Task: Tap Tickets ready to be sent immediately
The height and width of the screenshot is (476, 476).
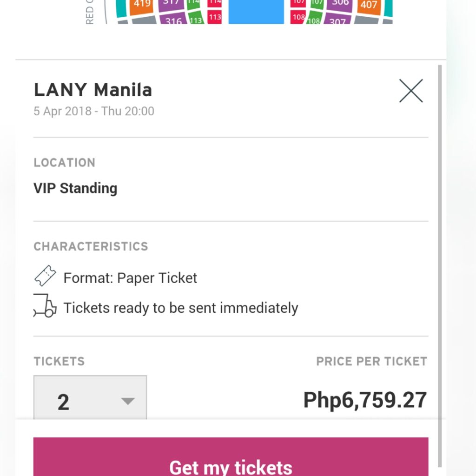Action: point(181,308)
